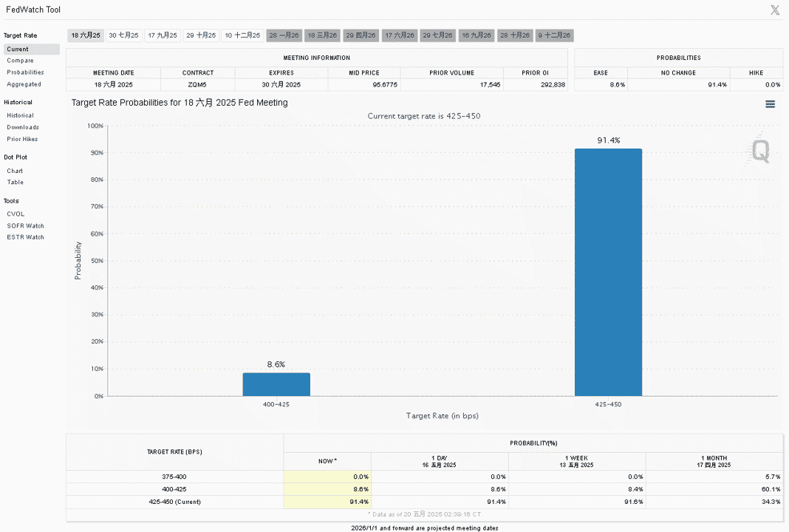The image size is (789, 532).
Task: Open SOFR Watch tool
Action: click(26, 226)
